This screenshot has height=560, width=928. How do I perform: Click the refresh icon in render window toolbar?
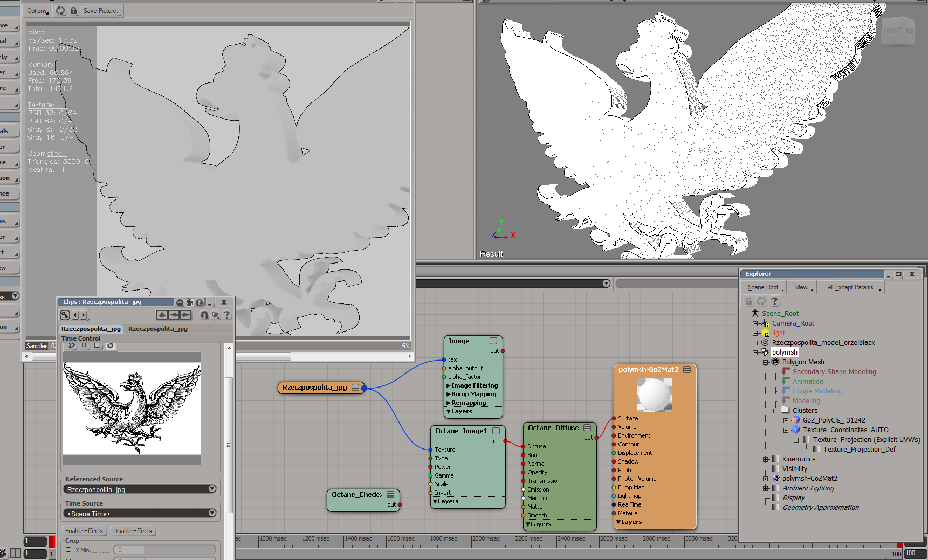pos(60,11)
